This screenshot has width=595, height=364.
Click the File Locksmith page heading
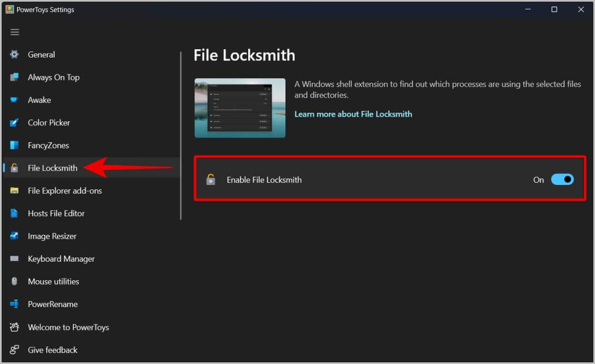click(x=244, y=55)
